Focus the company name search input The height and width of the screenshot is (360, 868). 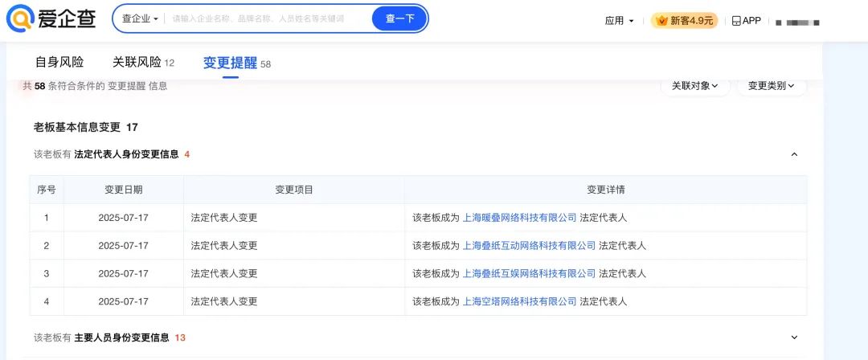pos(268,18)
